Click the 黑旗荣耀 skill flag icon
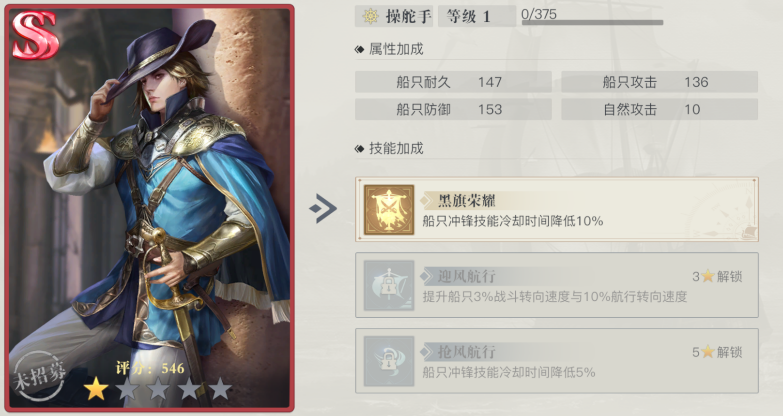The width and height of the screenshot is (783, 416). [x=389, y=210]
